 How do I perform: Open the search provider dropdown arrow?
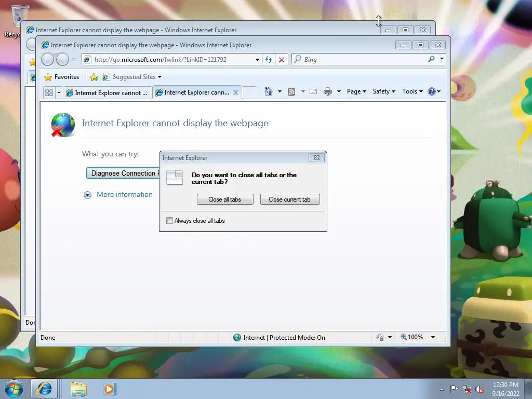click(x=442, y=59)
